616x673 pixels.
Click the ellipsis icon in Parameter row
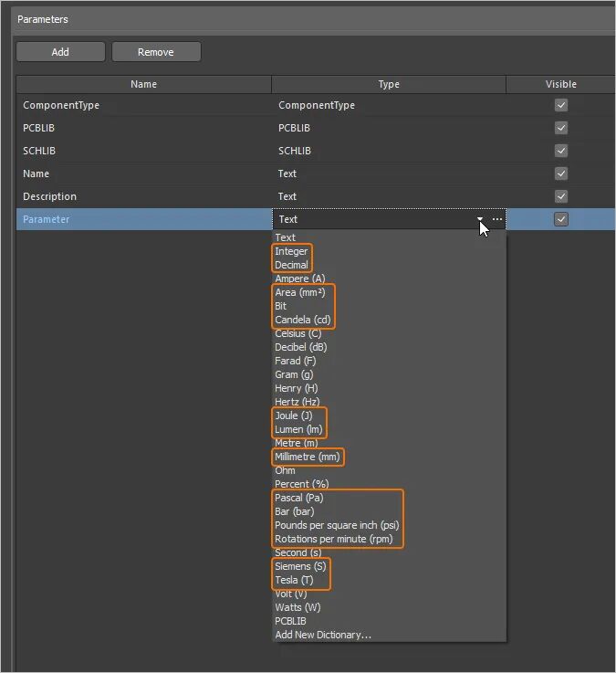tap(497, 219)
